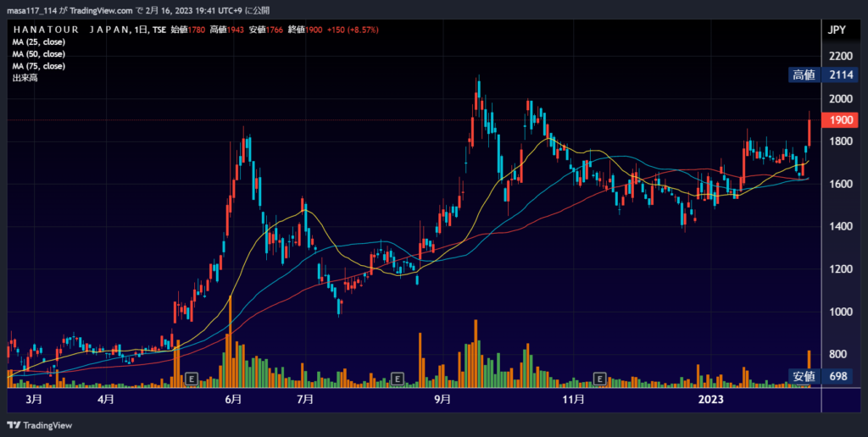Open earnings E marker after 11月
Image resolution: width=868 pixels, height=437 pixels.
pos(599,379)
